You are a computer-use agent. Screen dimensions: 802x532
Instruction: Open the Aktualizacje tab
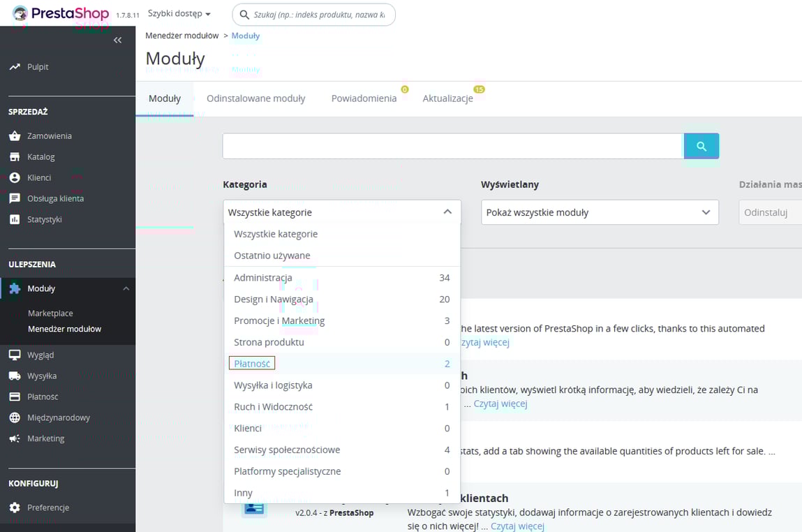447,98
